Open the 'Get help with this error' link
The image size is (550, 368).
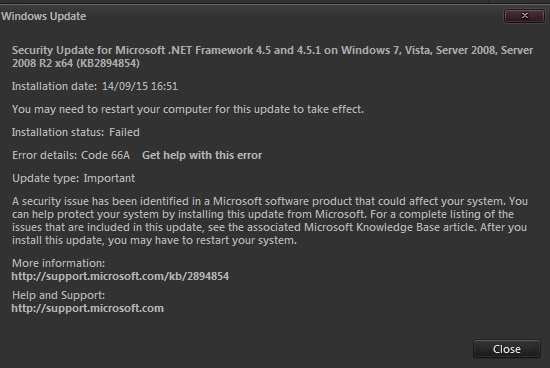[202, 155]
